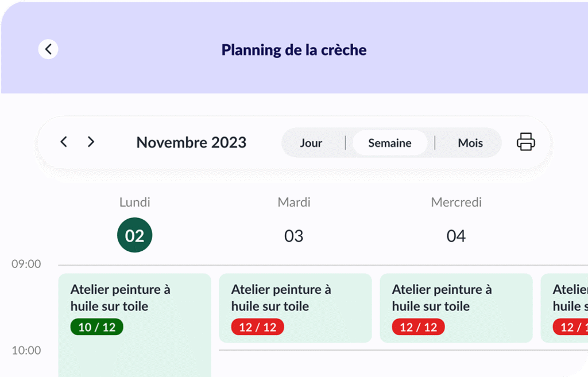
Task: Switch to the Mois view
Action: (470, 143)
